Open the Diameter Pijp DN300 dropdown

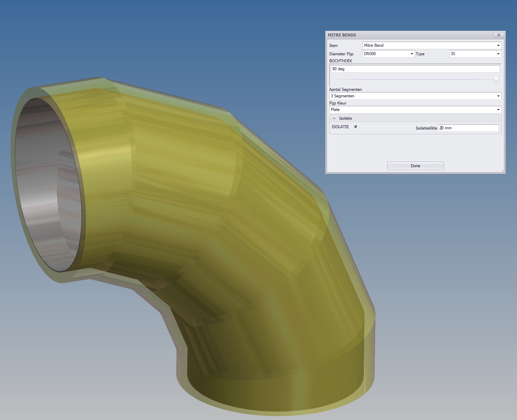[x=412, y=54]
